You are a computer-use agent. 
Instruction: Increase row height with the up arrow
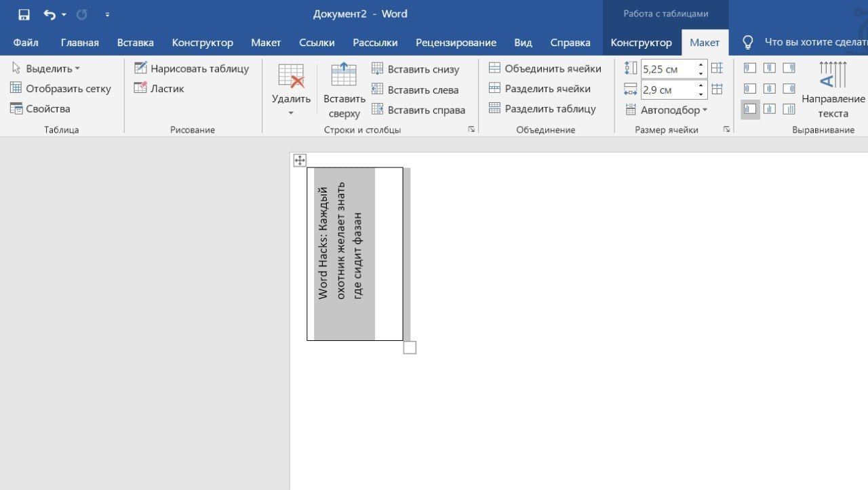[x=701, y=64]
